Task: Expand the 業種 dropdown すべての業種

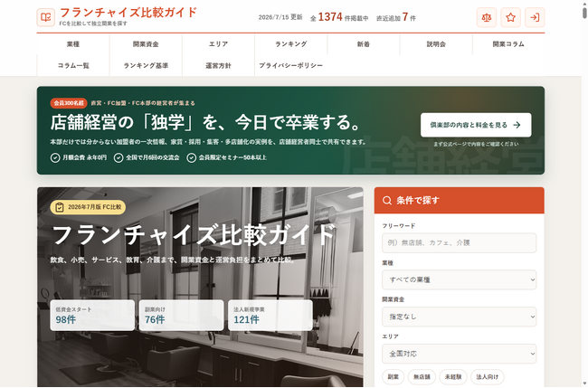Action: tap(459, 279)
